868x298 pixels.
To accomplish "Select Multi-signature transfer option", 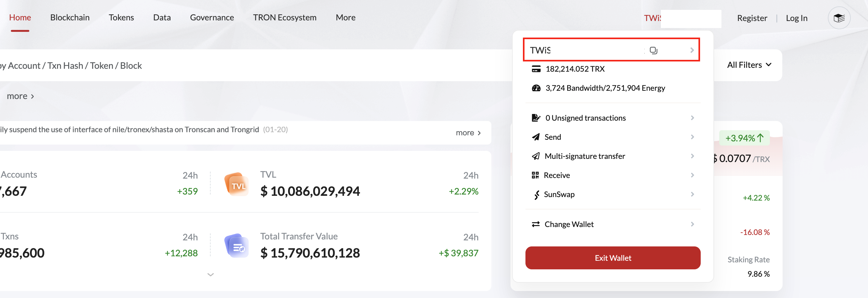I will point(613,156).
